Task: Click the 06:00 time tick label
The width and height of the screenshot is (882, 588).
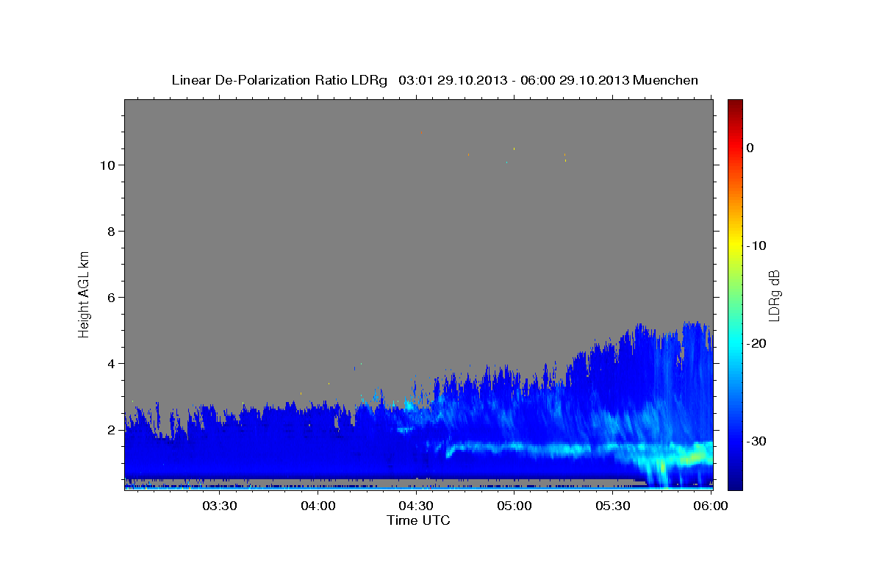Action: [x=711, y=506]
